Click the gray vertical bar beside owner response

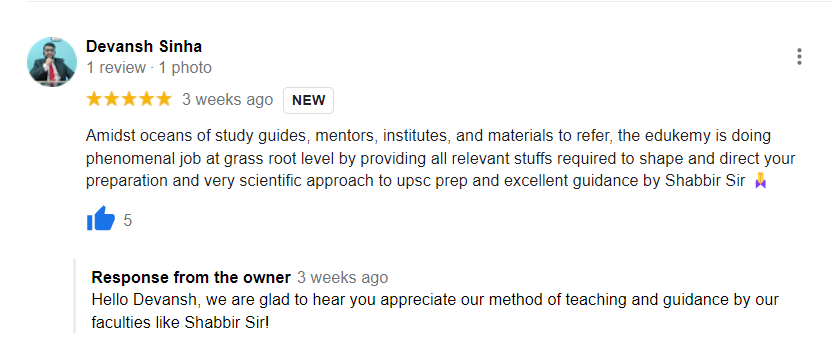point(75,296)
